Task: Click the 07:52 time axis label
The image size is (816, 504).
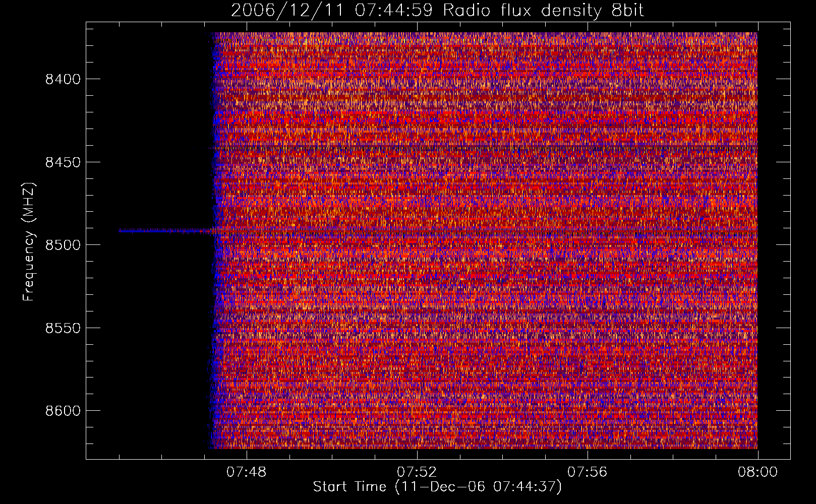Action: (417, 472)
